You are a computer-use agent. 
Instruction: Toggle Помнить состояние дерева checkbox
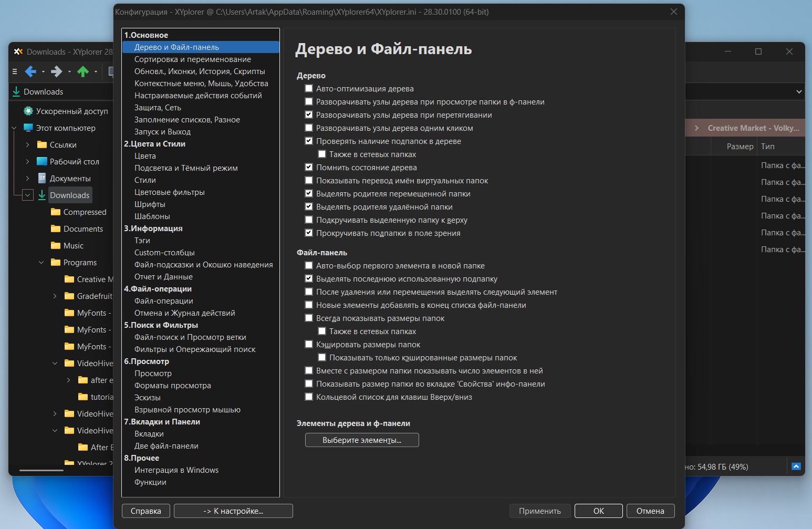309,167
